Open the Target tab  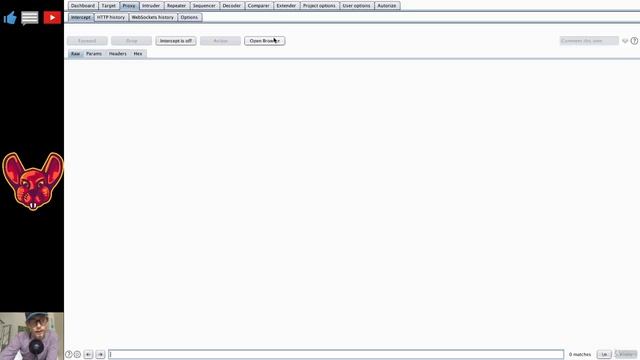coord(109,6)
